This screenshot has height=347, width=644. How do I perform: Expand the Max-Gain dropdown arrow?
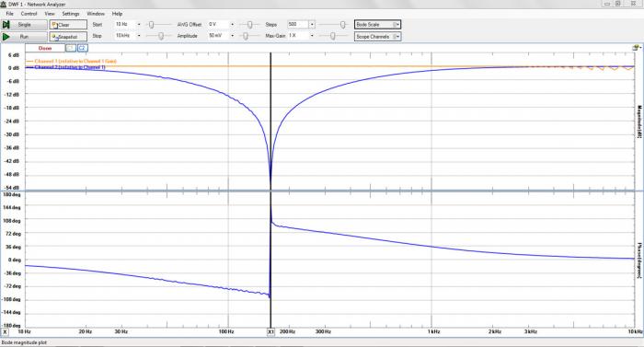312,36
